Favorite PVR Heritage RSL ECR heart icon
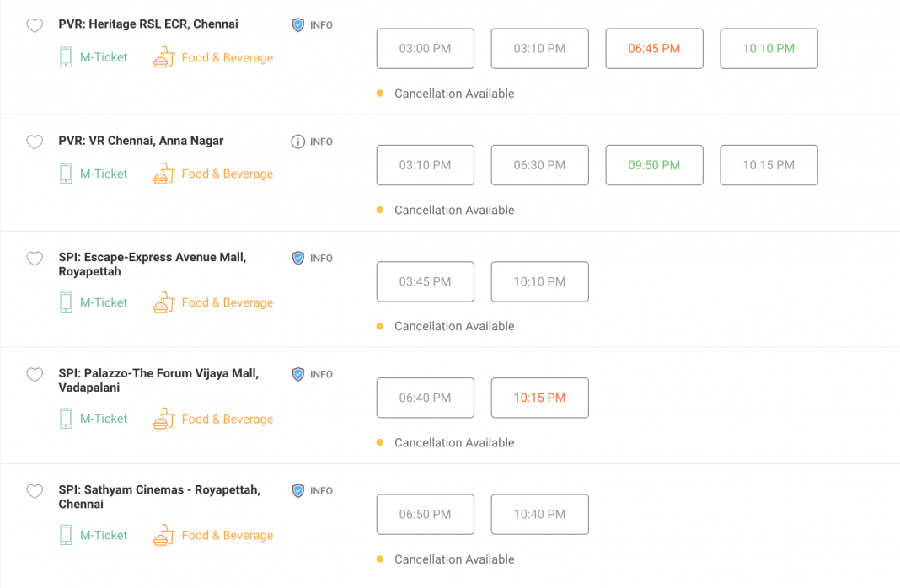 click(35, 26)
